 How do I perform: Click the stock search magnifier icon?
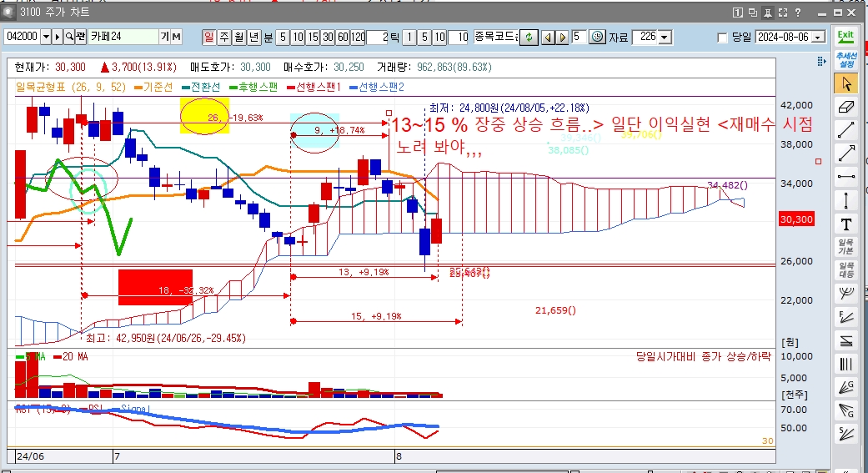point(69,37)
